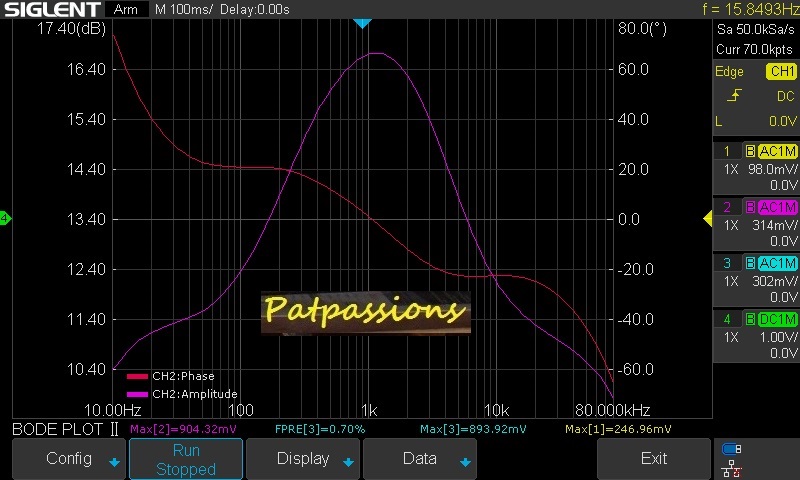Click the rising edge trigger slope icon

click(x=735, y=96)
